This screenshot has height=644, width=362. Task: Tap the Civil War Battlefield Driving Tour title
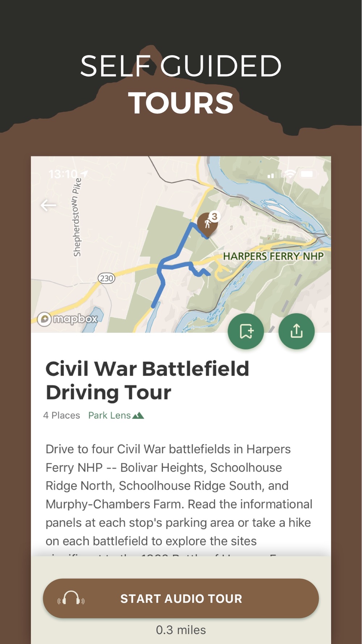pos(147,381)
